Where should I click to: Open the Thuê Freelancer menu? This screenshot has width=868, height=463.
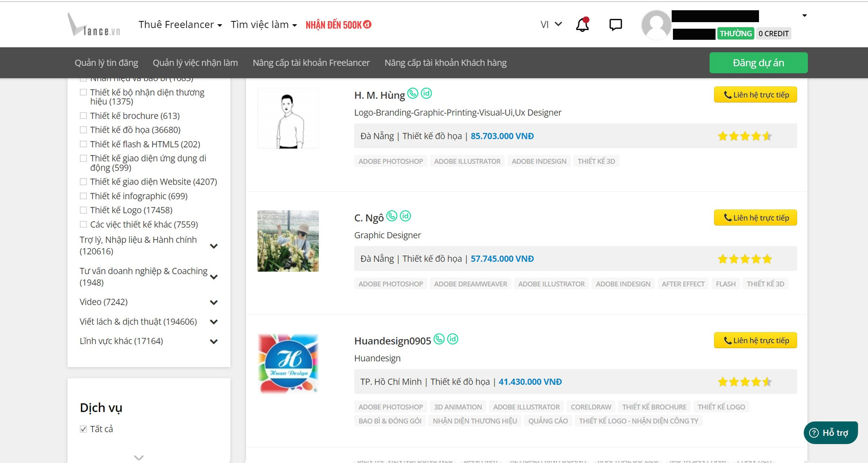point(180,25)
